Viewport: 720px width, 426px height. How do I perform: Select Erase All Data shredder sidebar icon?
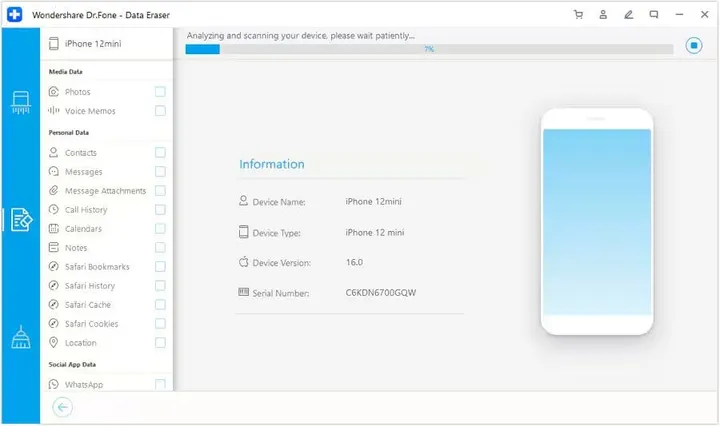(21, 102)
